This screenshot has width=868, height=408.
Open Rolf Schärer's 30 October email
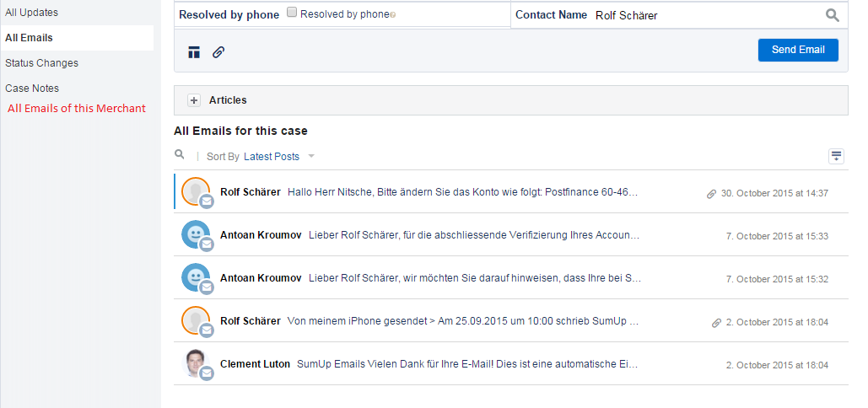point(462,193)
